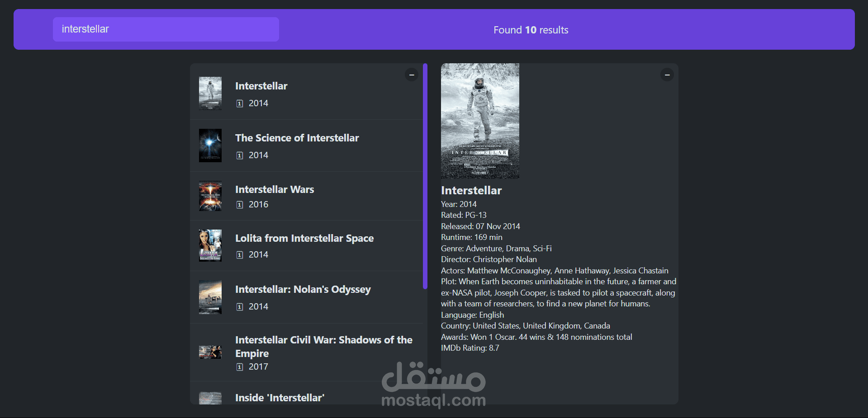868x418 pixels.
Task: Click calendar icon next to Interstellar Wars 2016
Action: pyautogui.click(x=240, y=205)
